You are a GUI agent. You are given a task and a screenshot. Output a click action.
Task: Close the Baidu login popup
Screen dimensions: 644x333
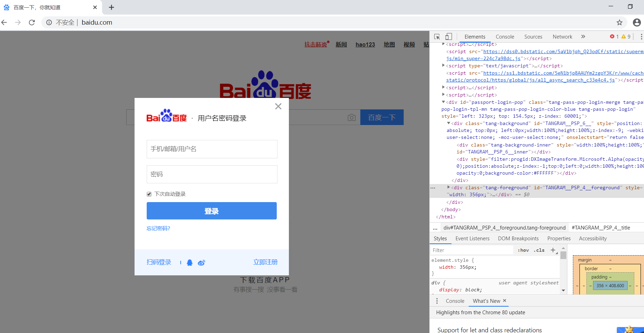tap(278, 106)
